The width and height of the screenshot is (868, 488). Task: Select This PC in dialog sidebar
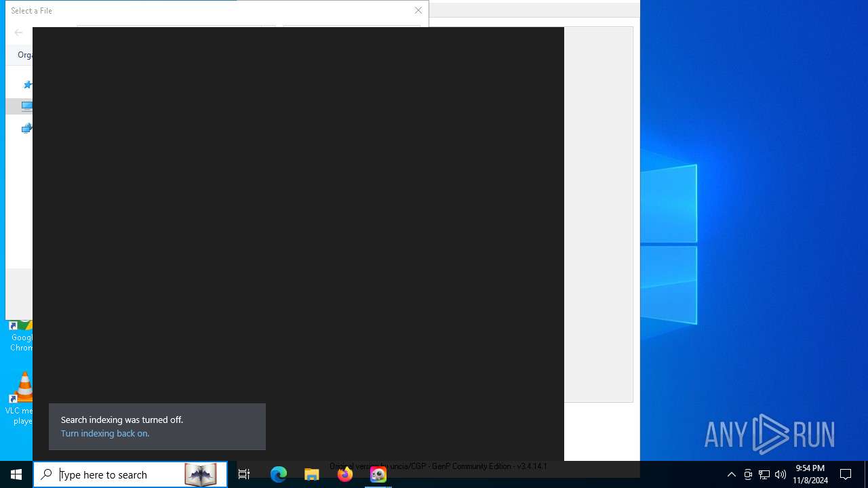pyautogui.click(x=26, y=106)
